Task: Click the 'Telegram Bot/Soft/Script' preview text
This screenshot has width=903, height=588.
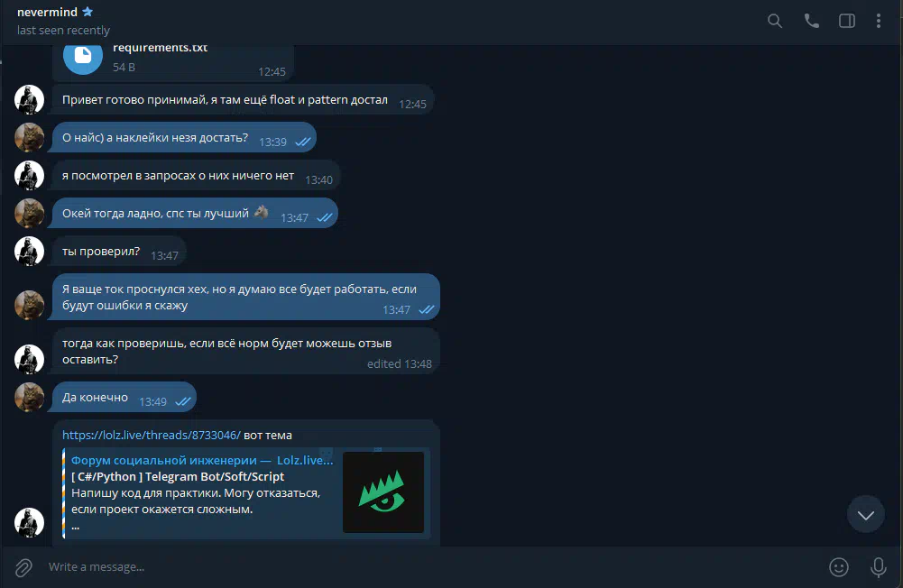Action: pyautogui.click(x=214, y=476)
